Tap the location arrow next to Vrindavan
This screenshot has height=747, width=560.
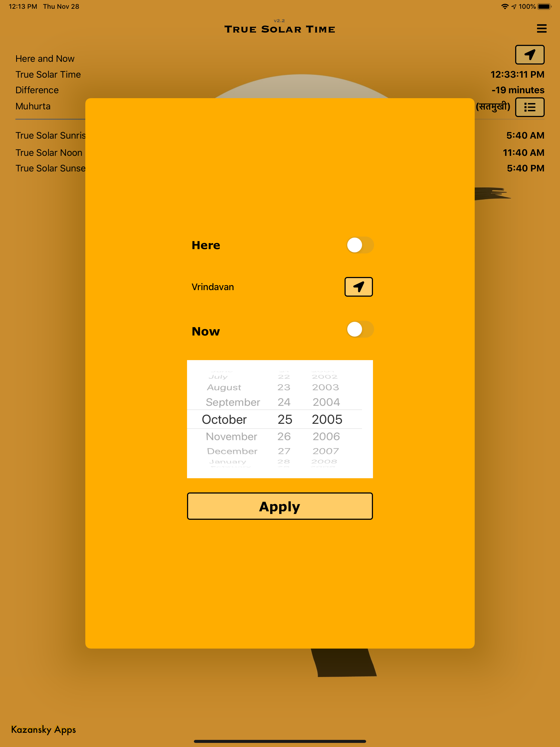point(358,287)
